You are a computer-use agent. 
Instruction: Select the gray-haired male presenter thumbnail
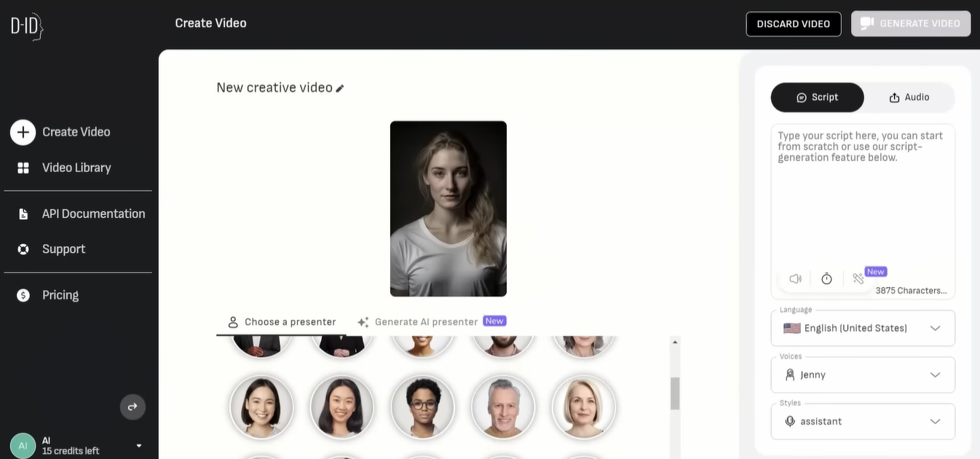503,407
